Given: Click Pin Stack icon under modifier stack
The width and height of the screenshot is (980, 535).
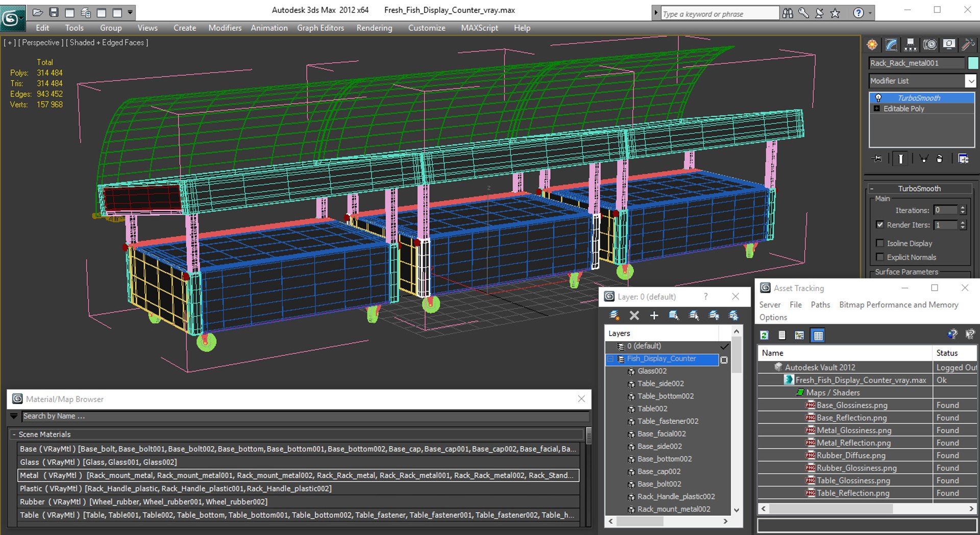Looking at the screenshot, I should point(877,159).
